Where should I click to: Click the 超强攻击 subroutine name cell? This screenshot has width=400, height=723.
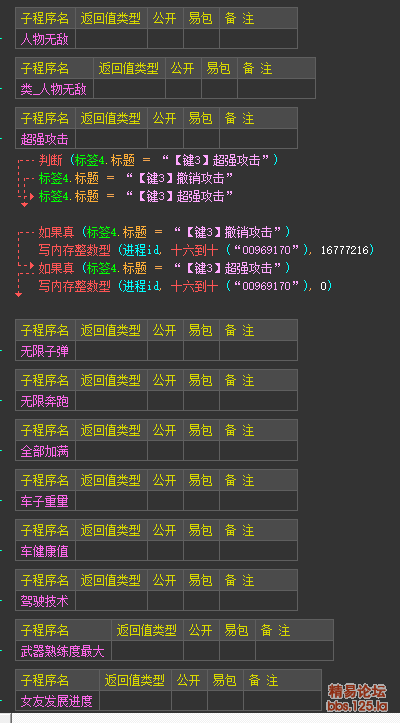point(45,139)
